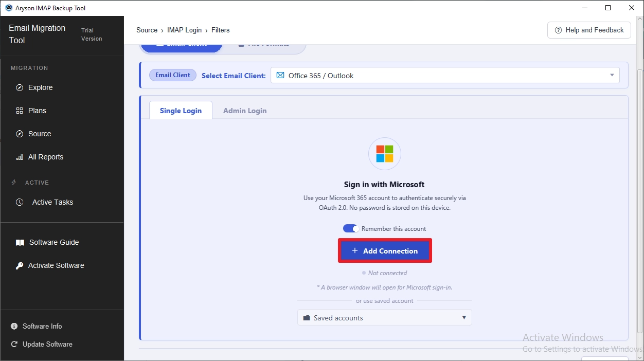
Task: Click the Office 365 dropdown arrow
Action: (x=612, y=75)
